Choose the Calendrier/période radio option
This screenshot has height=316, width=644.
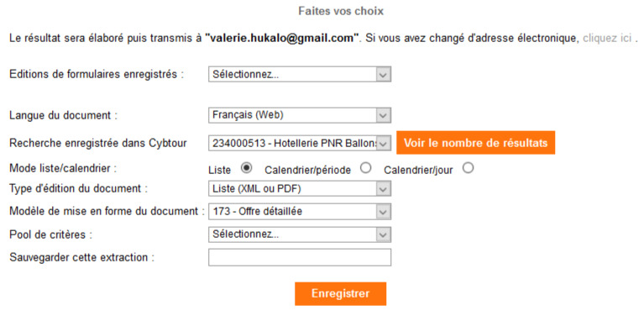[x=365, y=167]
